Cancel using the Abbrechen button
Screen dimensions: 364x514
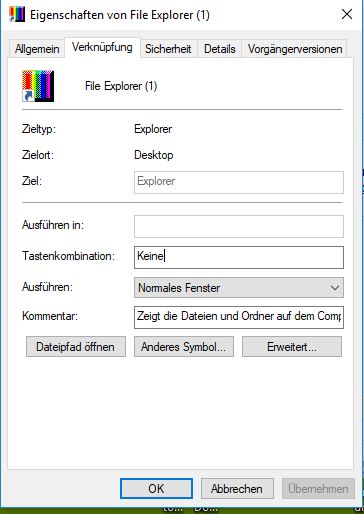tap(237, 489)
